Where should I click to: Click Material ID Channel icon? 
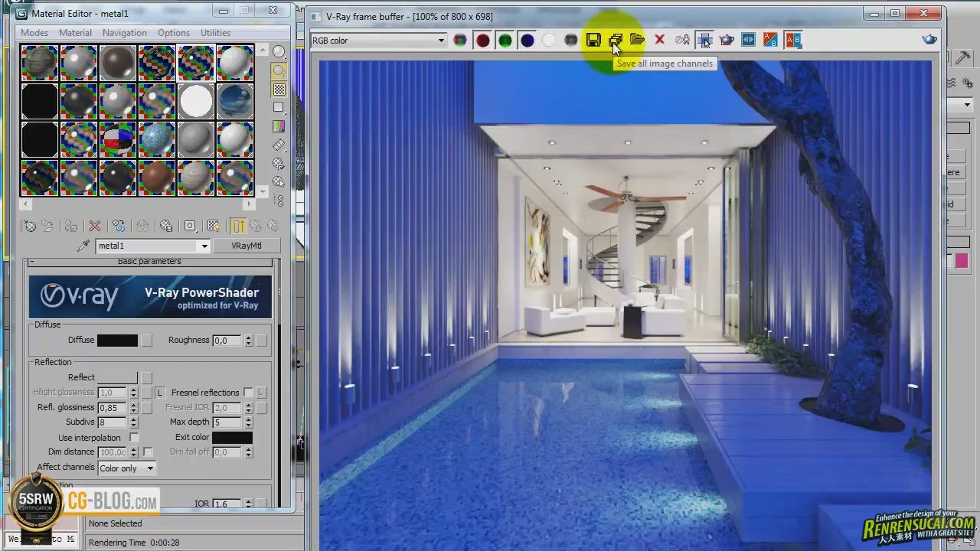(190, 226)
